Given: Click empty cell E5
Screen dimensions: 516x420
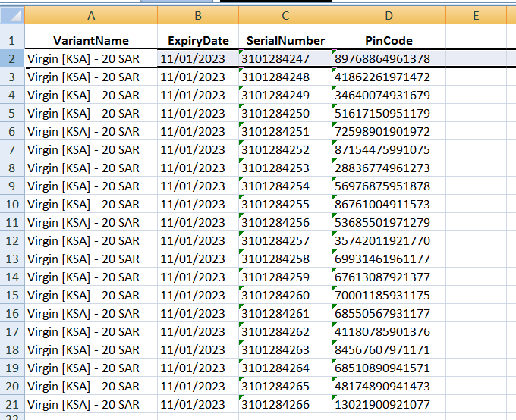Looking at the screenshot, I should [x=476, y=113].
